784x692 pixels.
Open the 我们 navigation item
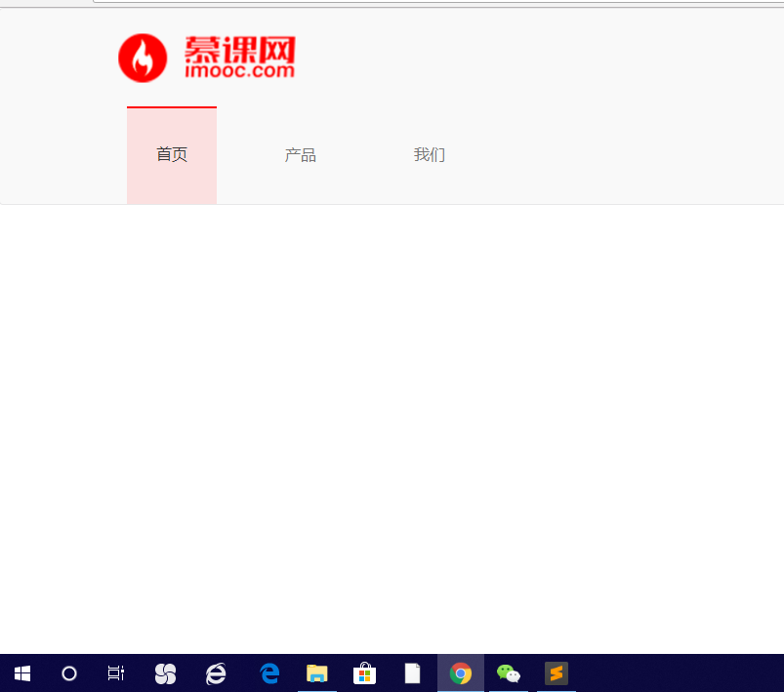pyautogui.click(x=430, y=154)
